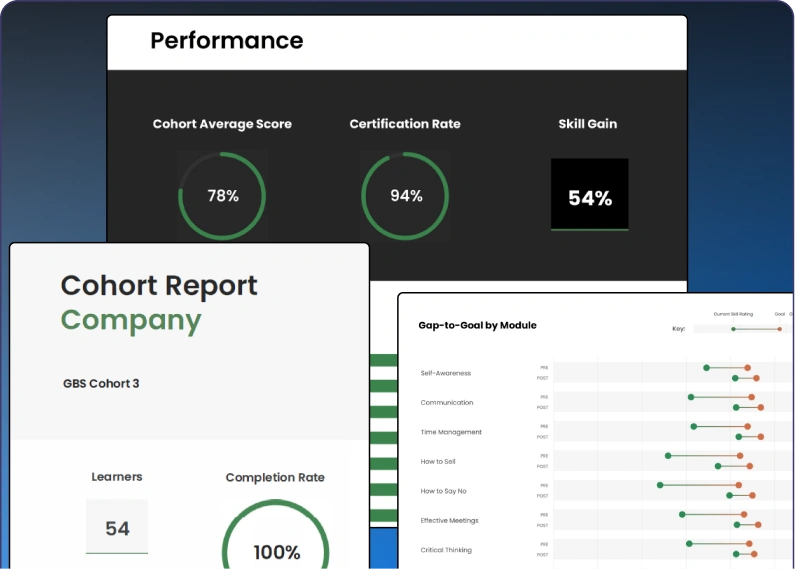The width and height of the screenshot is (795, 569).
Task: Click the PRE label in Critical Thinking row
Action: 544,544
